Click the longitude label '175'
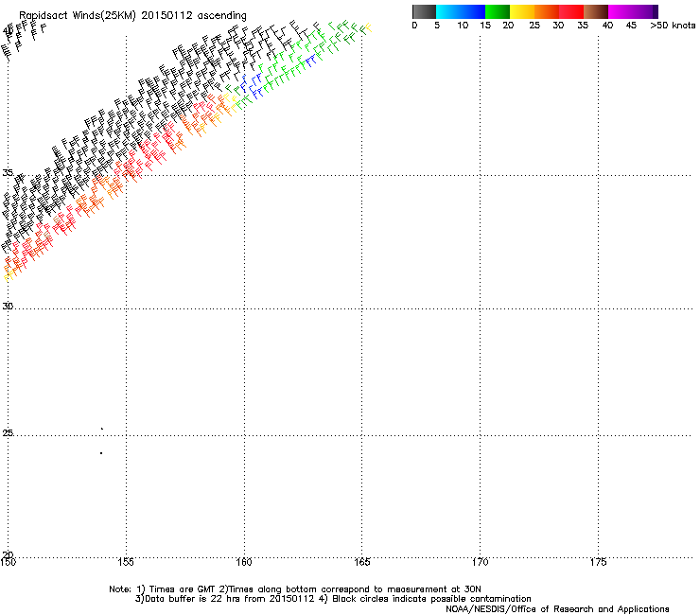 coord(598,562)
